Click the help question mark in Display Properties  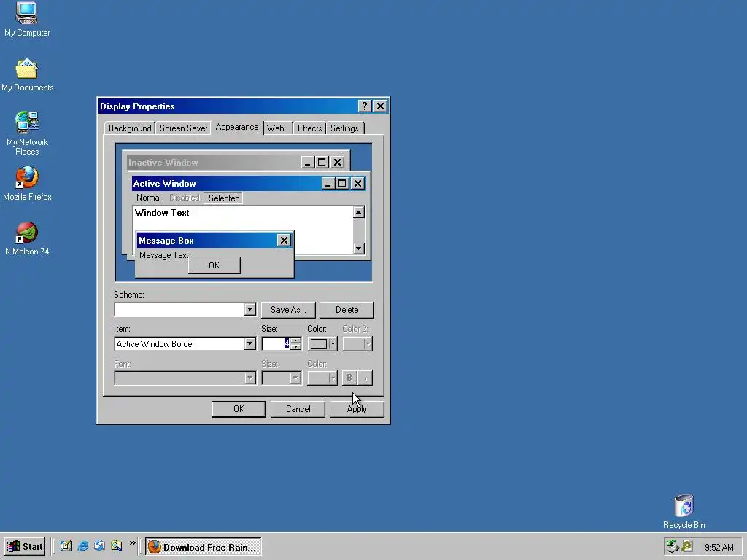(365, 106)
